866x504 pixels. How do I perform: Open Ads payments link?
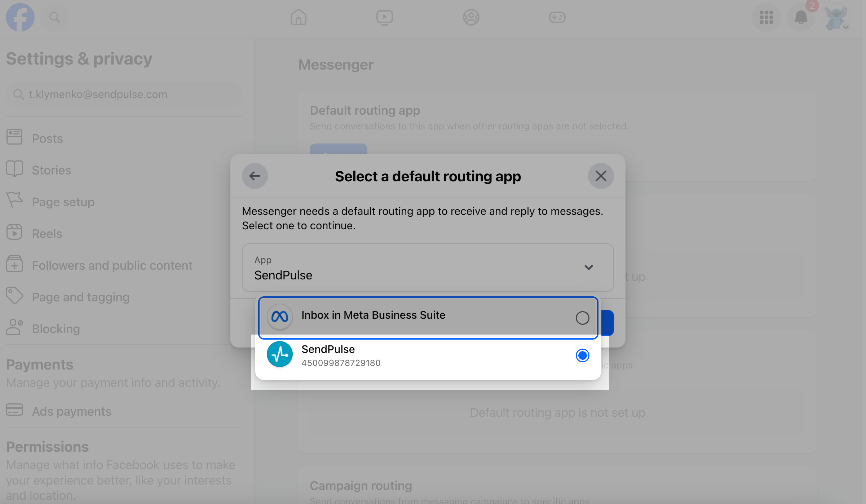(71, 411)
